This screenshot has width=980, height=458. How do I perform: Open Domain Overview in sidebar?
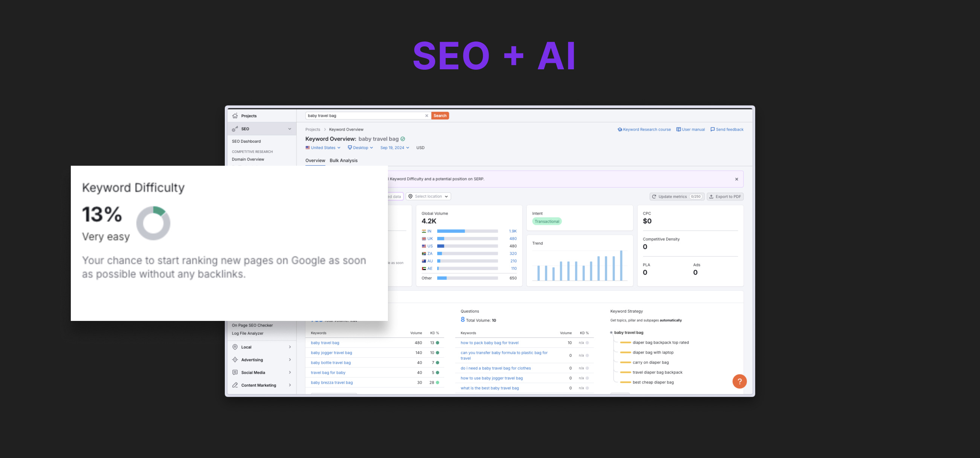[x=248, y=159]
